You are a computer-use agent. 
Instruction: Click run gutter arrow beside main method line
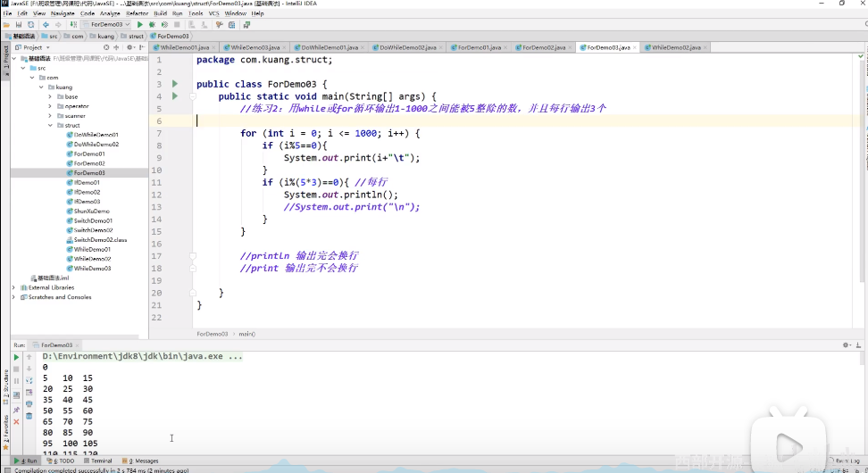[x=175, y=96]
